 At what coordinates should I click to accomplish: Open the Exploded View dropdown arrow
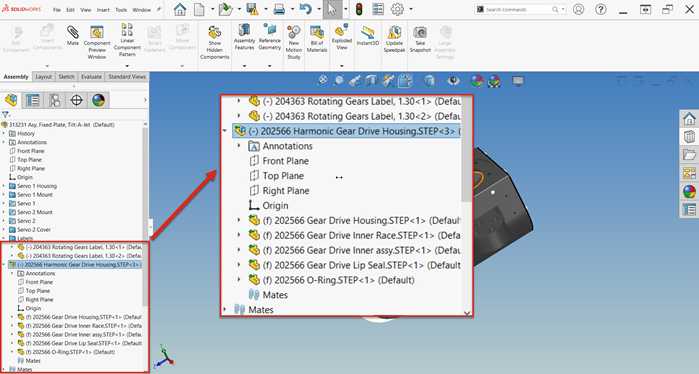(342, 66)
